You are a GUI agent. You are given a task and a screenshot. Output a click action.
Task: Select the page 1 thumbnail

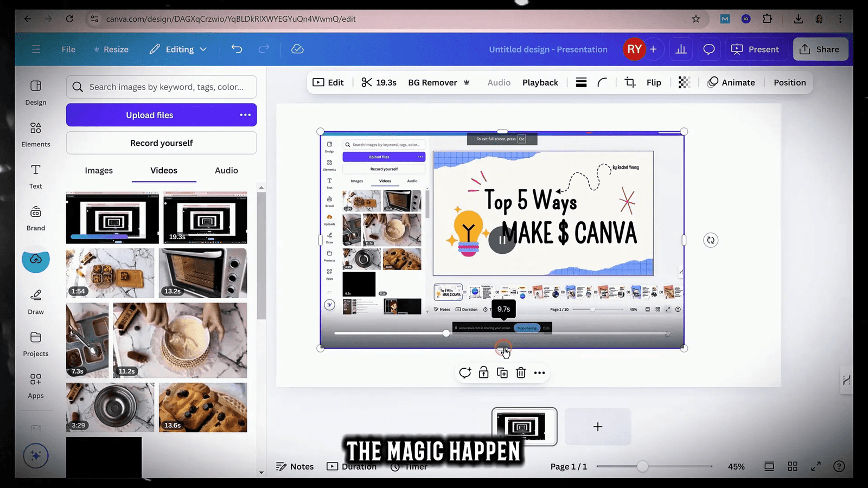(524, 426)
